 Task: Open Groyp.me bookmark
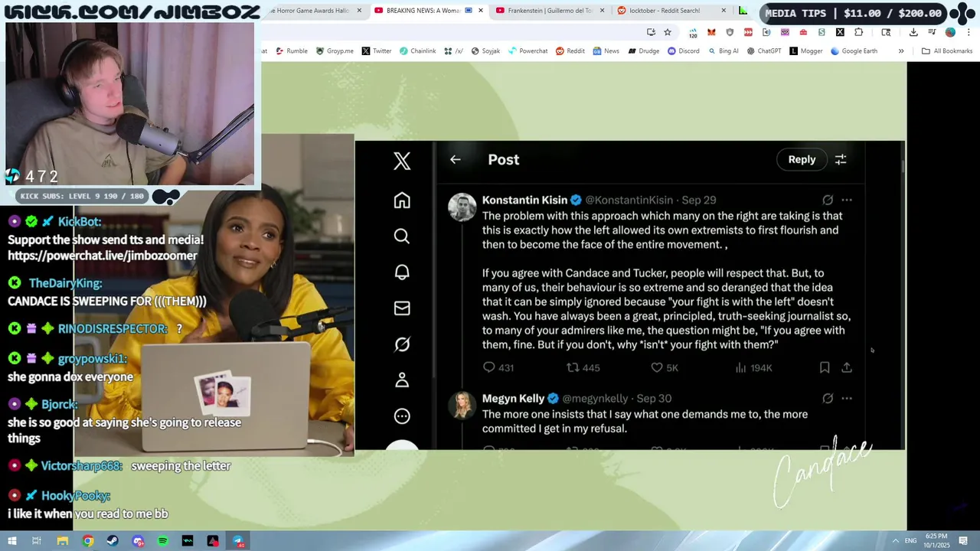(335, 51)
